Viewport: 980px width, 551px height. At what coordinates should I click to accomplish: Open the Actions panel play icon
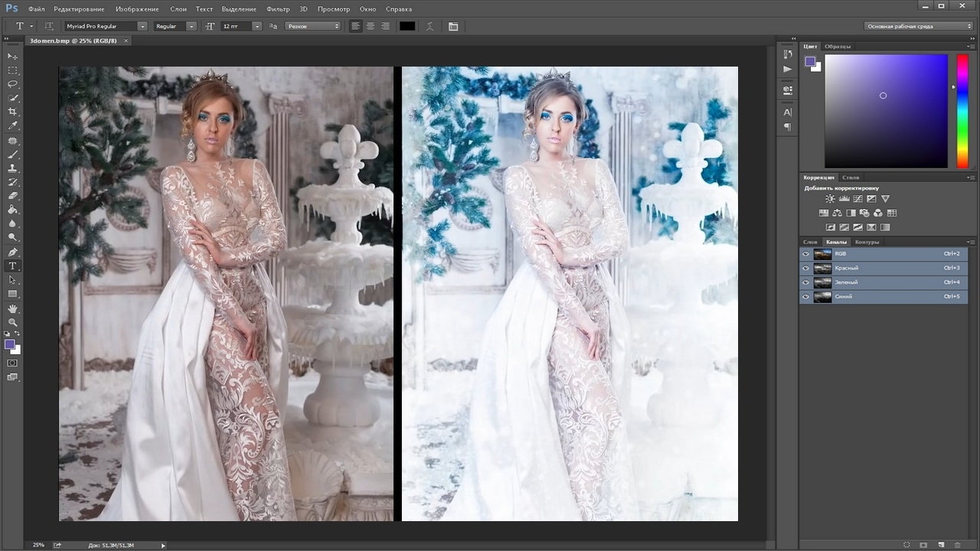coord(788,69)
